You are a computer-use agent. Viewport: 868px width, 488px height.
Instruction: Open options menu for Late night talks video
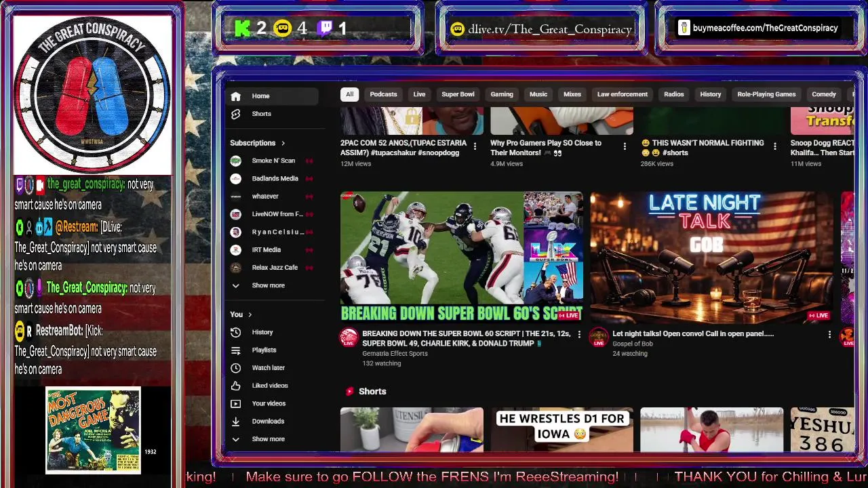(829, 334)
